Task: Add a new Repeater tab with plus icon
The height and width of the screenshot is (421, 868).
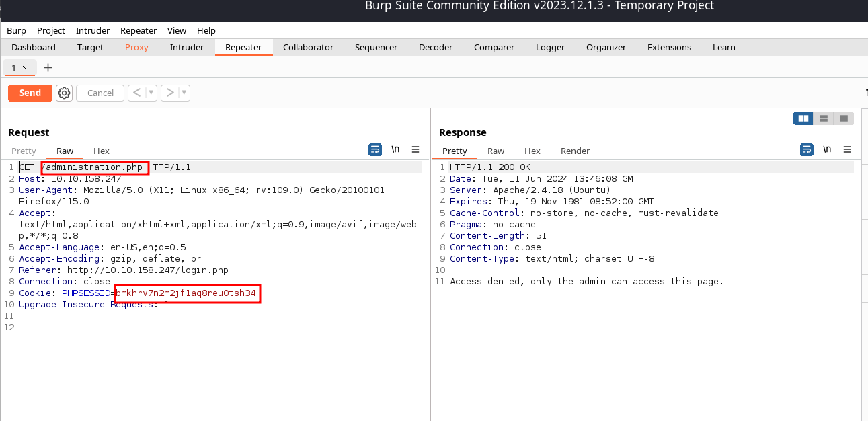Action: click(x=48, y=68)
